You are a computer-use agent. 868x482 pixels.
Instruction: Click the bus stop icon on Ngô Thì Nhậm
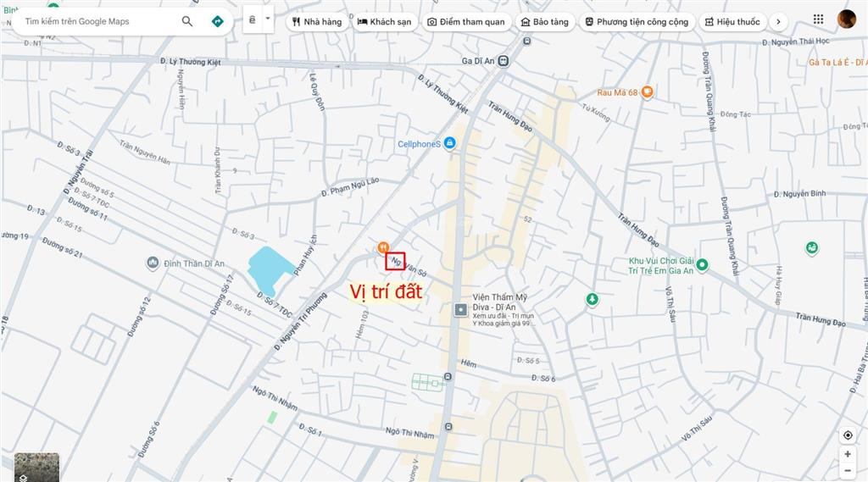[448, 427]
